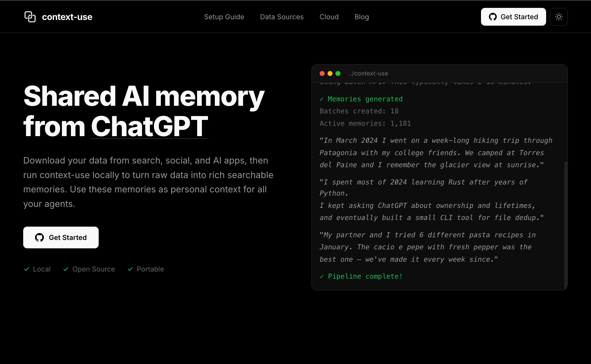Open the Cloud nav item
The image size is (591, 364).
[329, 17]
